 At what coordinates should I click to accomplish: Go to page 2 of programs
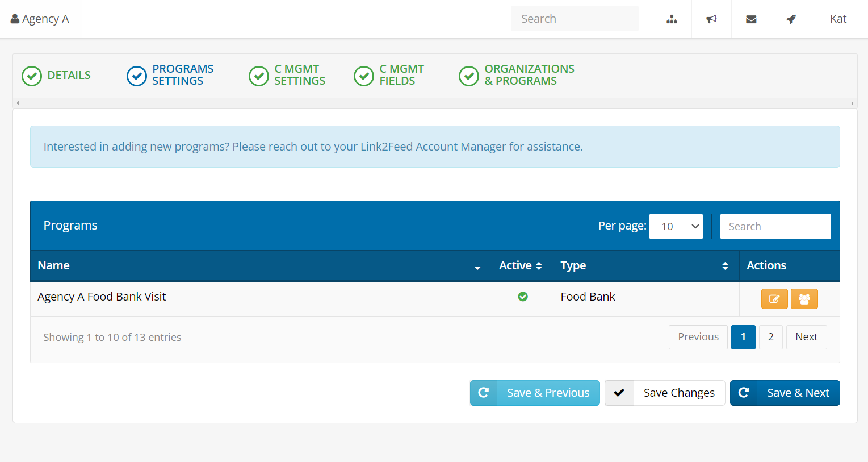[x=770, y=338]
